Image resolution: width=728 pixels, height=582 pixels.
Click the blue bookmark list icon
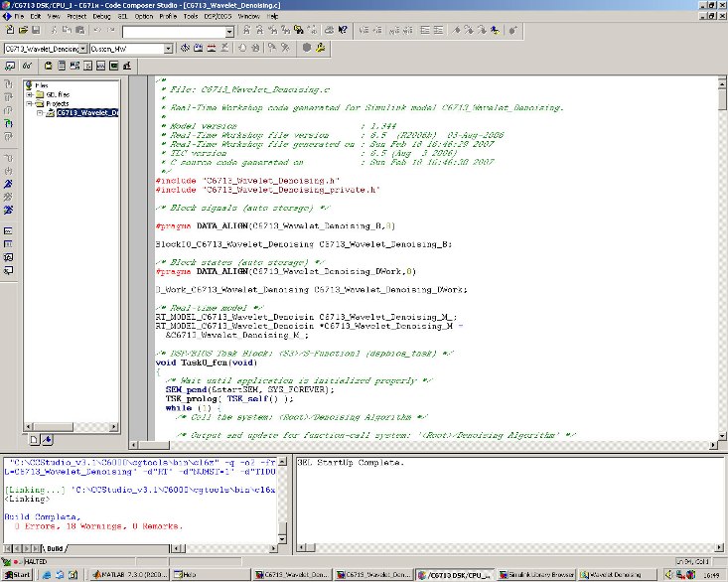coord(496,30)
